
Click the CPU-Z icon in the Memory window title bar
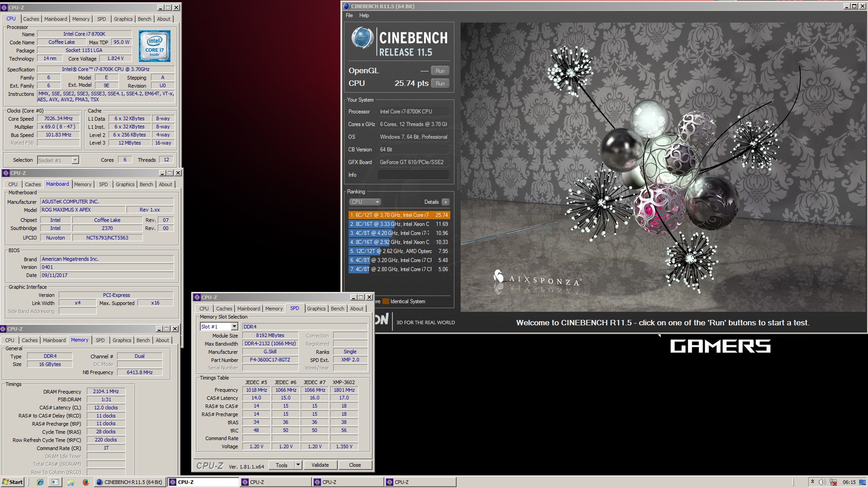(x=3, y=329)
